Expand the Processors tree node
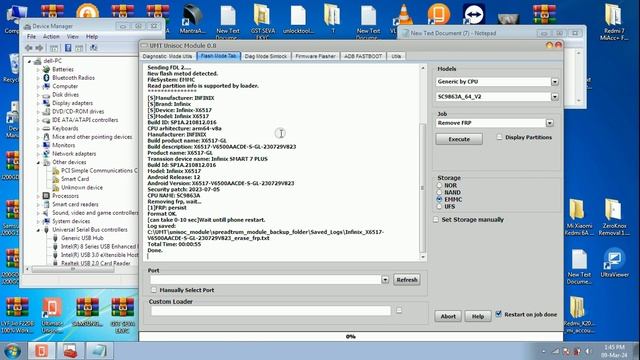This screenshot has height=360, width=640. [38, 196]
